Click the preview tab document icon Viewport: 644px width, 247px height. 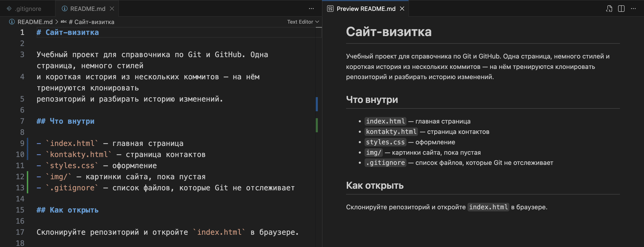[x=330, y=9]
